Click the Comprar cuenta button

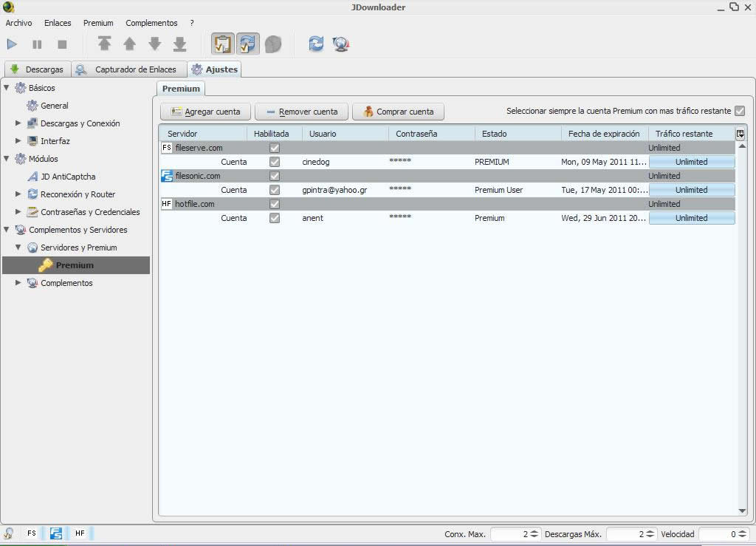pos(398,112)
